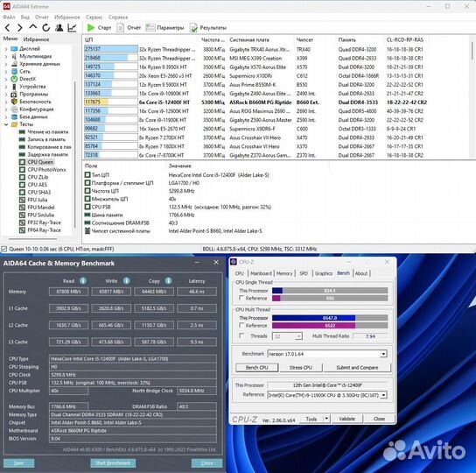Refresh with the circular arrow icon
476x473 pixels.
[45, 28]
